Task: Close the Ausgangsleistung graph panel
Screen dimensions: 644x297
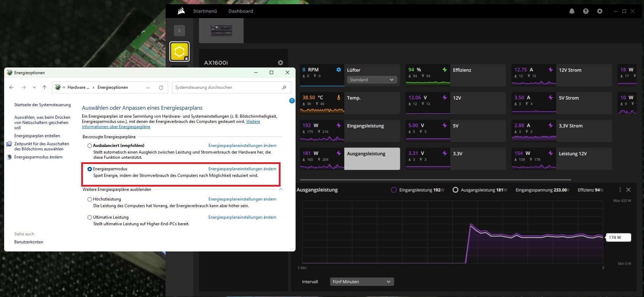Action: click(628, 190)
